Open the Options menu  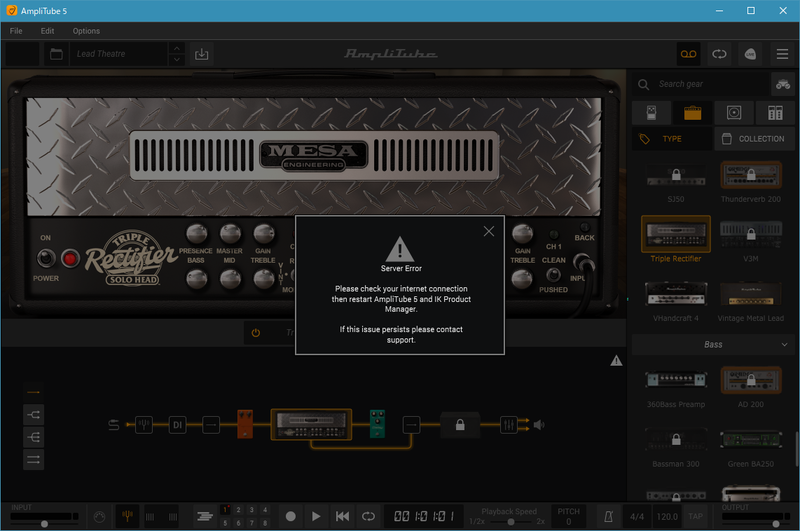point(86,31)
